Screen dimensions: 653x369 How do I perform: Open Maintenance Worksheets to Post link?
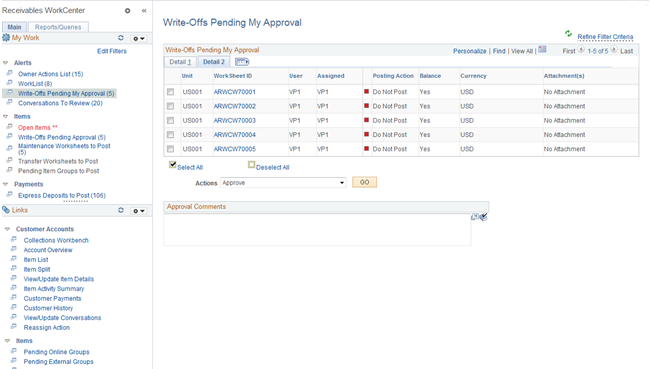[64, 149]
